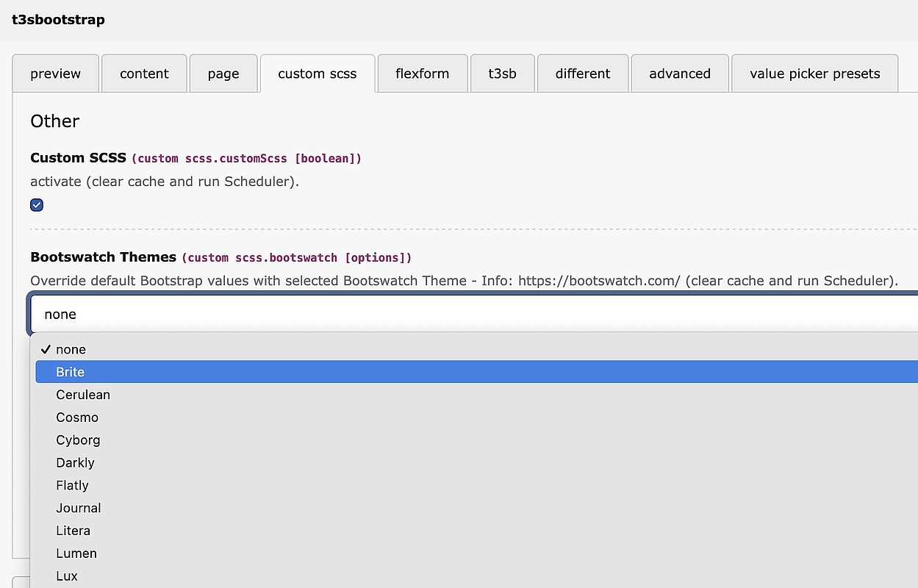Choose the 'none' option in dropdown
The width and height of the screenshot is (918, 588).
click(71, 349)
